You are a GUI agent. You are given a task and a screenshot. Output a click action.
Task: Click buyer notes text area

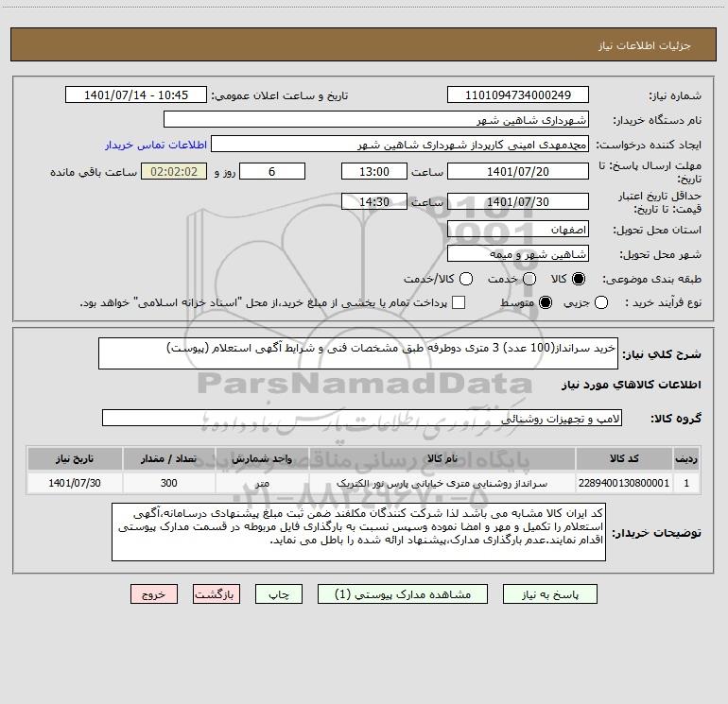(358, 532)
